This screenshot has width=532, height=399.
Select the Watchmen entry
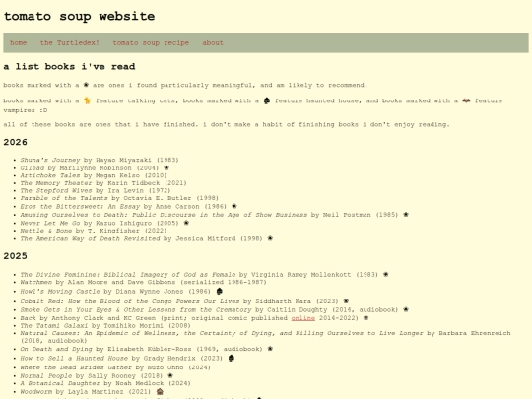pos(143,283)
